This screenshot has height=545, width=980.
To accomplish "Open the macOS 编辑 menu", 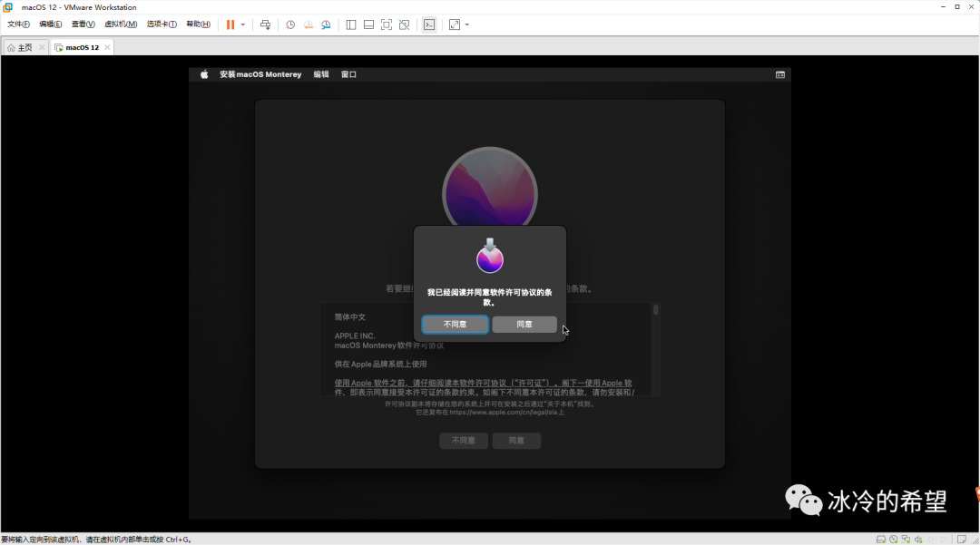I will tap(321, 74).
